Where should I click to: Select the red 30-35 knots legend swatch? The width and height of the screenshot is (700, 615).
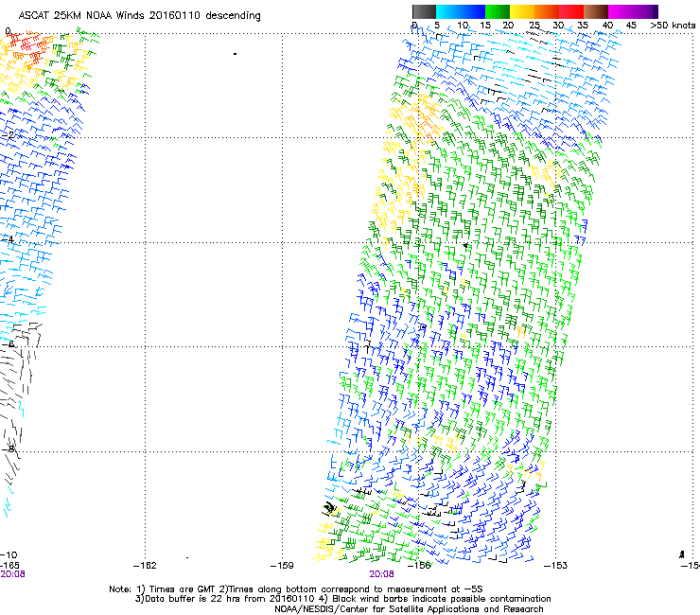click(x=571, y=11)
